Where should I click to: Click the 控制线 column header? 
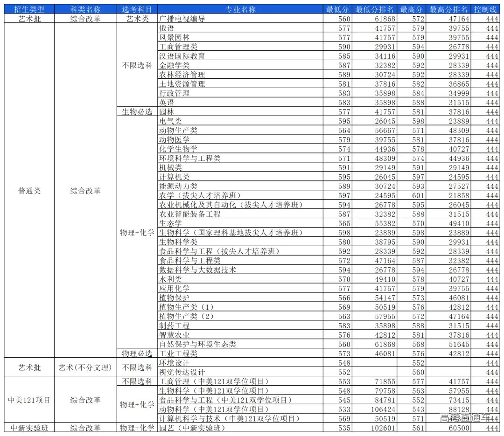tap(486, 9)
